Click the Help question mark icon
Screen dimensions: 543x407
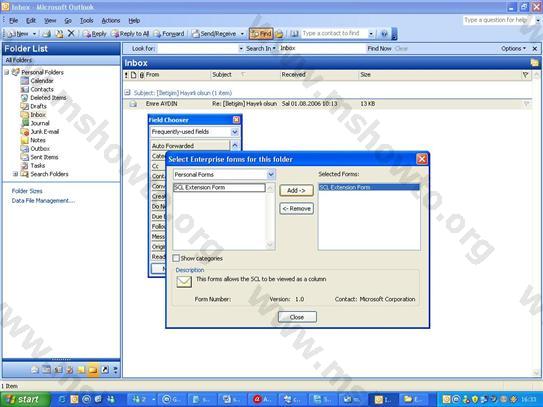click(384, 34)
